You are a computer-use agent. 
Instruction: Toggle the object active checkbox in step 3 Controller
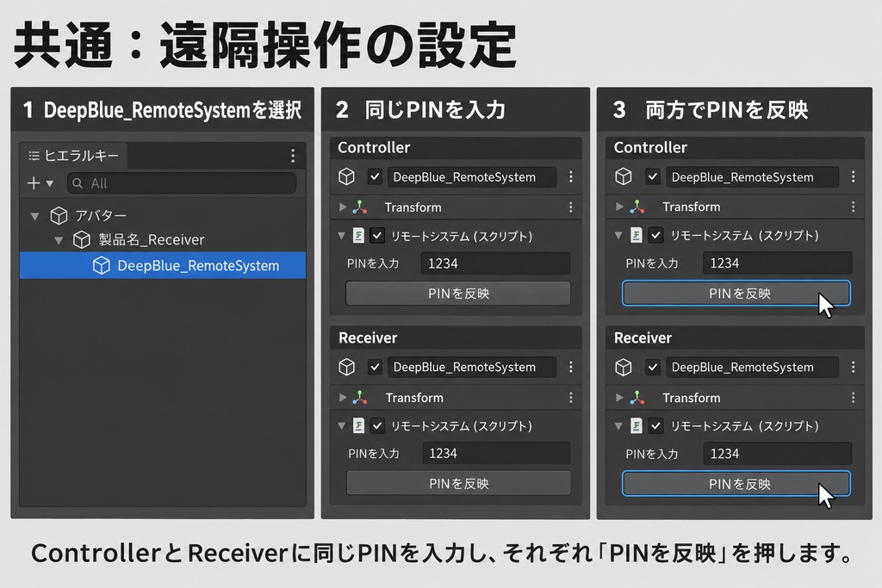click(x=653, y=176)
